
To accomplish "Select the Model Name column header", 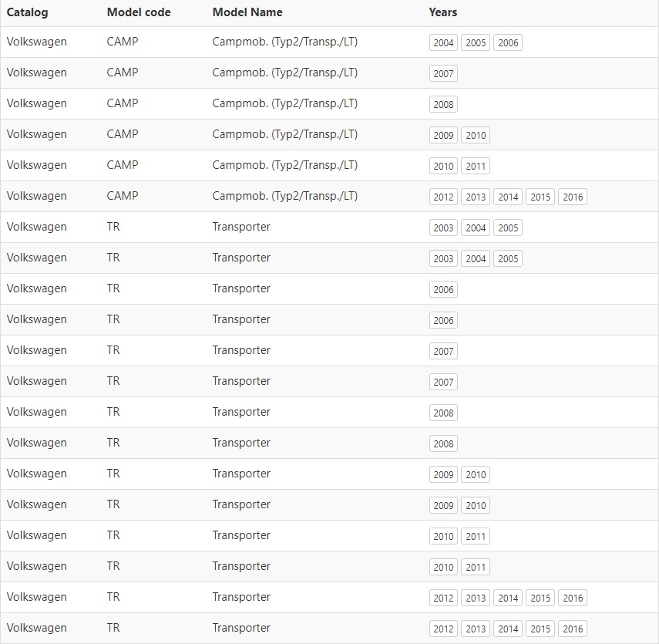I will tap(247, 12).
